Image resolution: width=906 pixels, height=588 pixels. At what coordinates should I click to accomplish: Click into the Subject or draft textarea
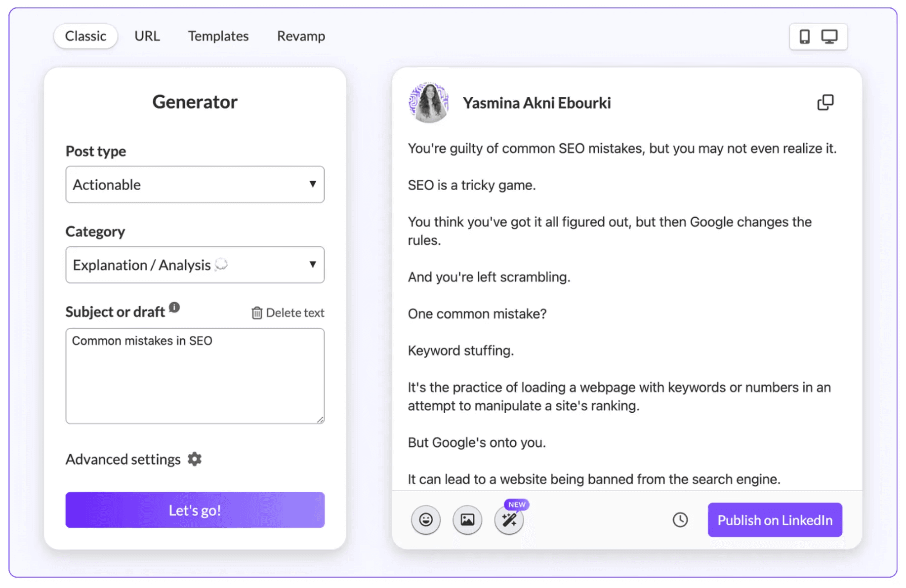(x=195, y=376)
